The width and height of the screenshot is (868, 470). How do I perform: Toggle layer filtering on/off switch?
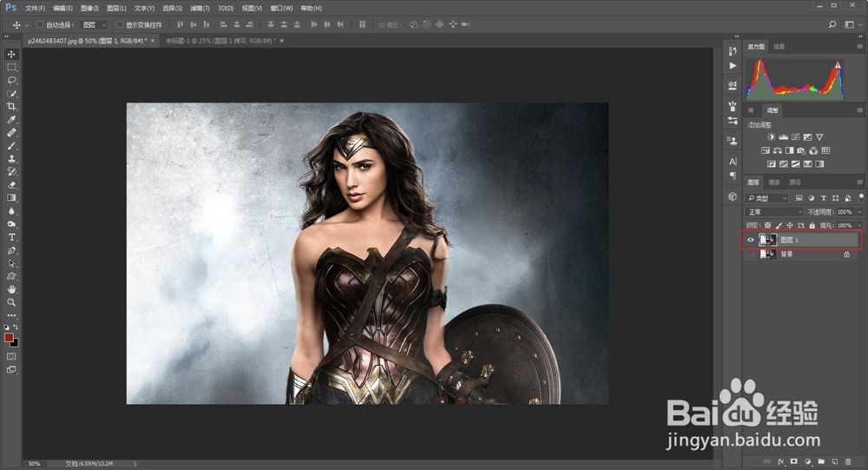click(861, 197)
